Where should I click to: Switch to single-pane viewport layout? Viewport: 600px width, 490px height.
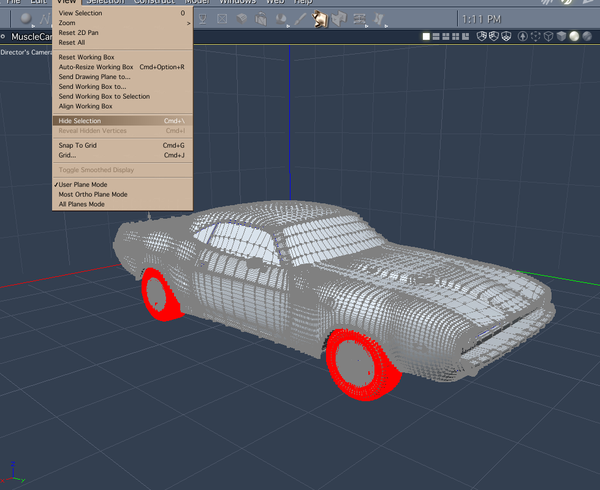tap(426, 36)
